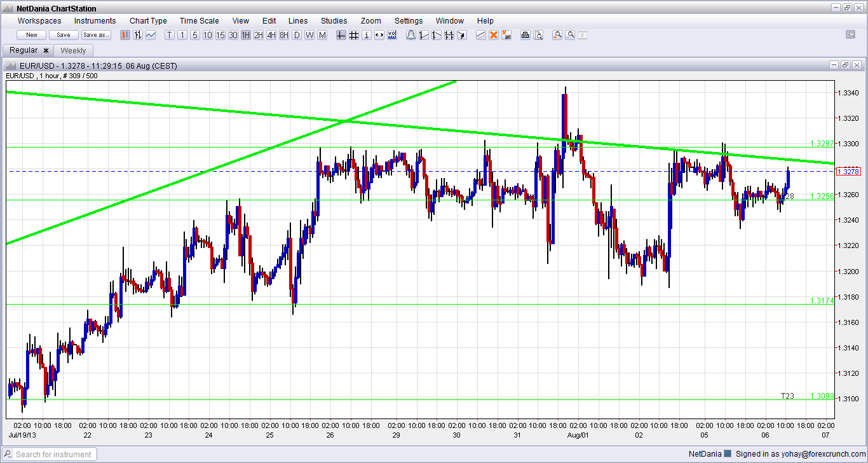The image size is (868, 463).
Task: Click the 1.3278 current price label
Action: pyautogui.click(x=848, y=172)
